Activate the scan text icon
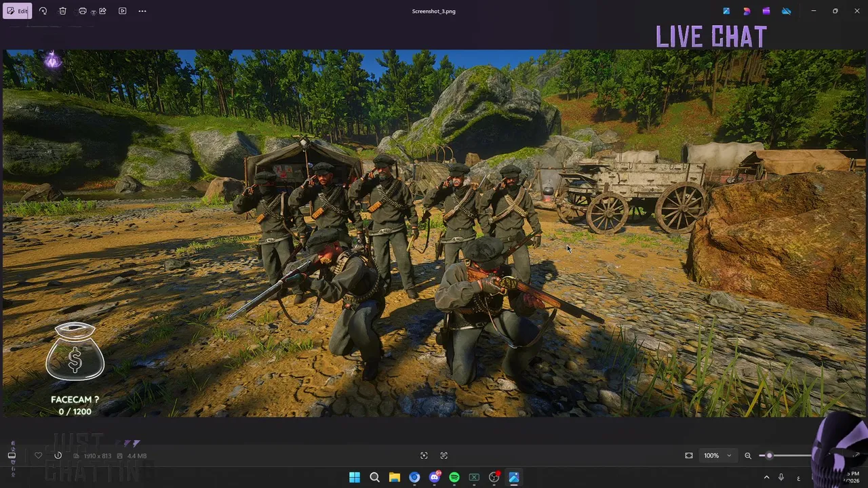This screenshot has width=868, height=488. (x=444, y=455)
